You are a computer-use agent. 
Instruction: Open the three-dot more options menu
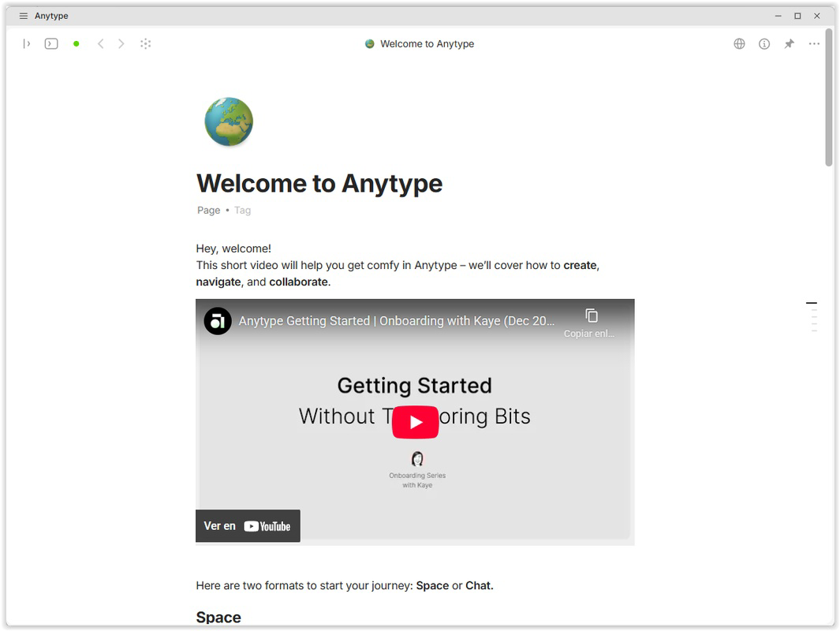(x=814, y=44)
